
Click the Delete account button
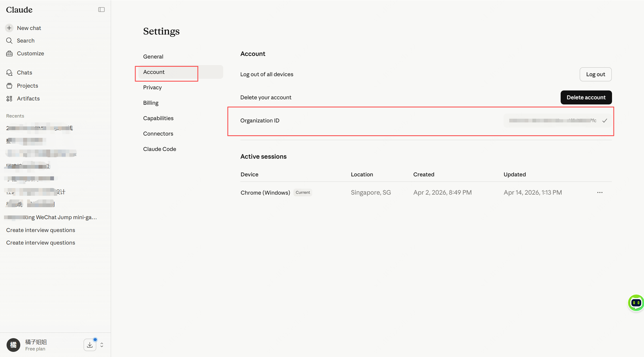pos(586,97)
